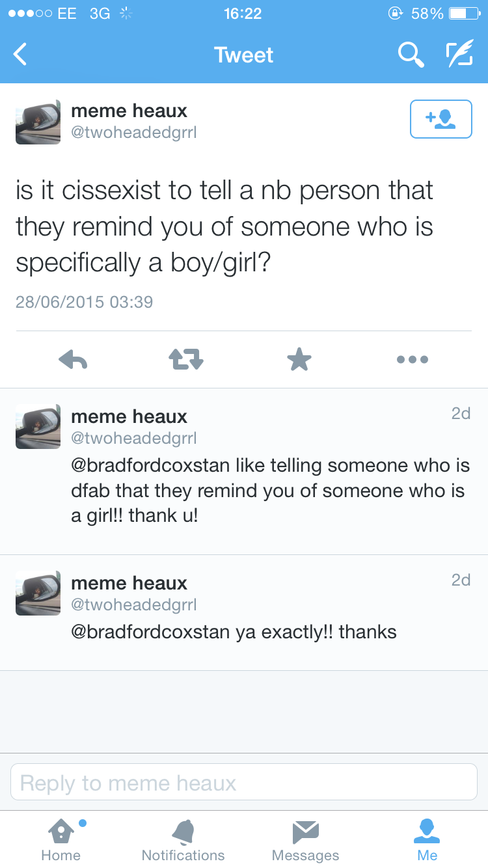
Task: Tap the @twoheadedgrrl handle under main tweet author
Action: [x=133, y=133]
